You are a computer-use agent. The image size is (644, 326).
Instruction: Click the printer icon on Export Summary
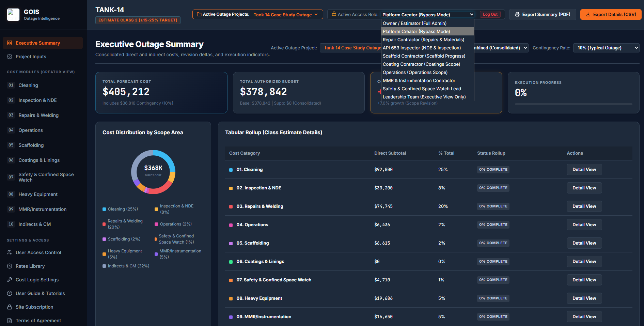[x=517, y=14]
